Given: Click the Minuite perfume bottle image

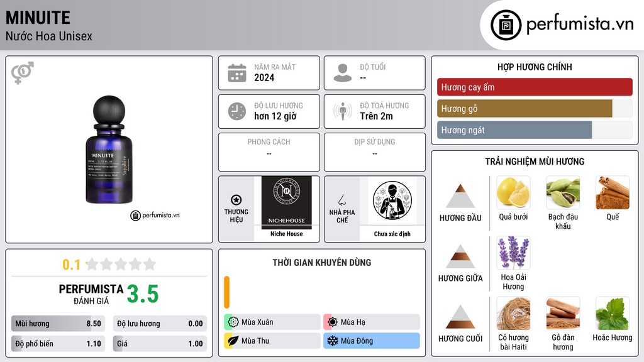Looking at the screenshot, I should point(109,150).
